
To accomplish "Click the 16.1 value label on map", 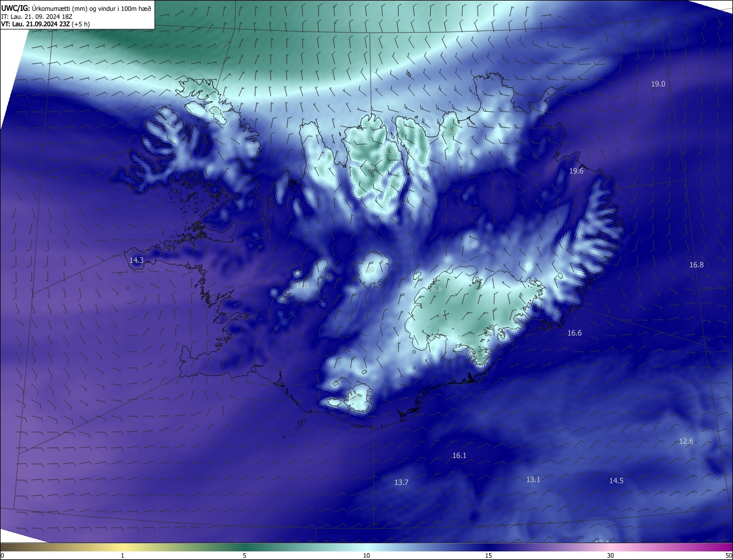I will 459,456.
